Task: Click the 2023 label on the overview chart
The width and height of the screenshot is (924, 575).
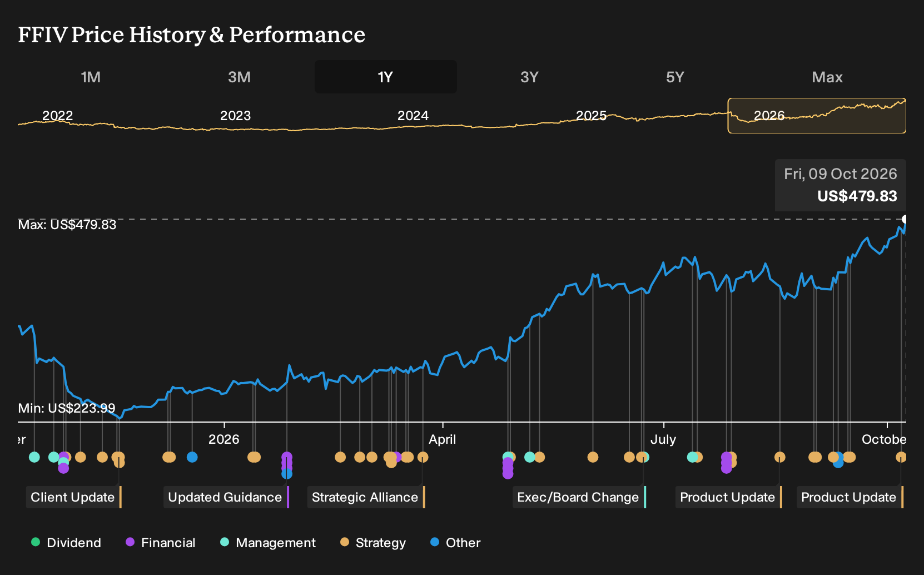Action: (x=235, y=116)
